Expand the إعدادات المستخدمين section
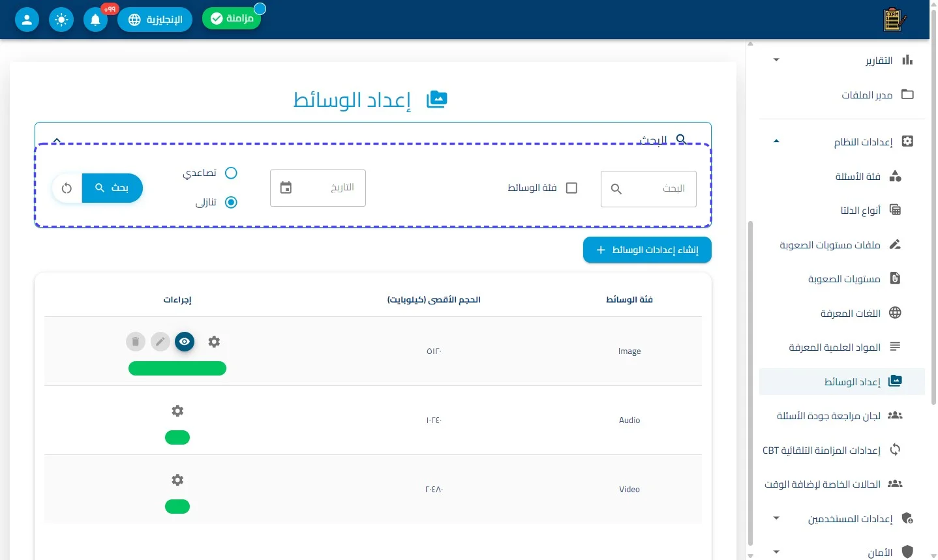The image size is (938, 560). 776,518
